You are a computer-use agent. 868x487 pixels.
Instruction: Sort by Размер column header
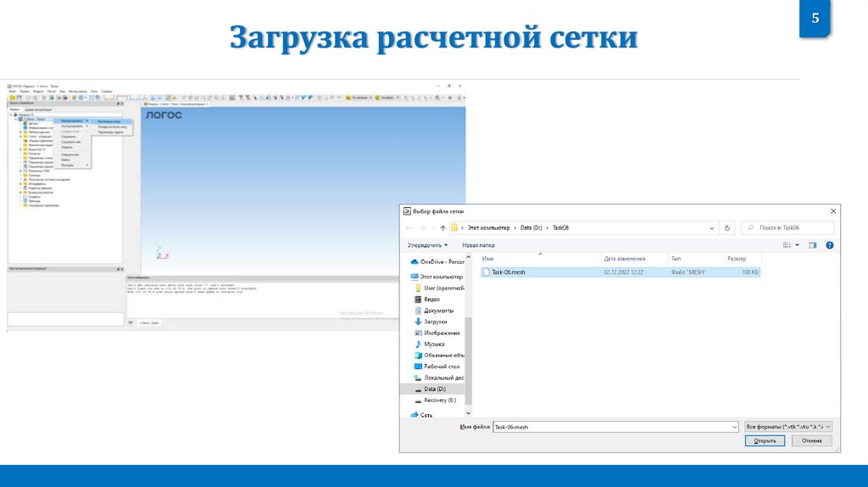(743, 259)
